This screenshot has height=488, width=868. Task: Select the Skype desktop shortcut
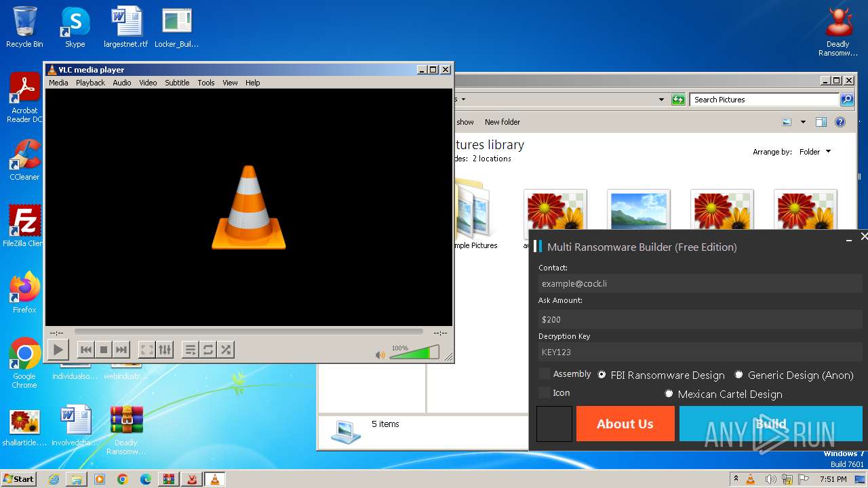[x=75, y=27]
